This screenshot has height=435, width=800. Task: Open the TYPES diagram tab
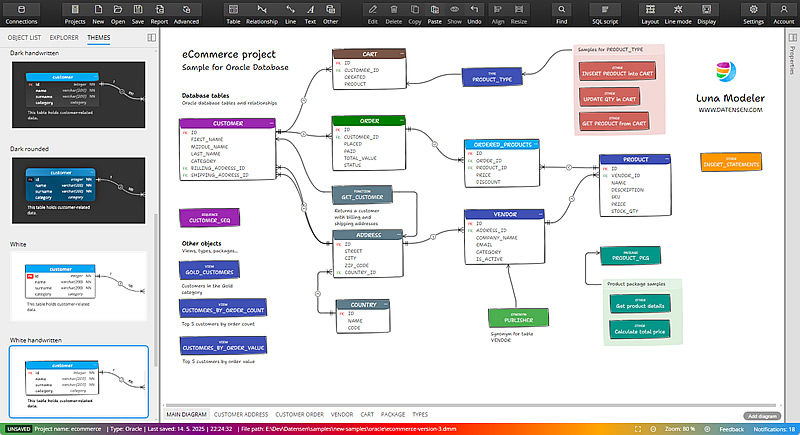point(420,415)
